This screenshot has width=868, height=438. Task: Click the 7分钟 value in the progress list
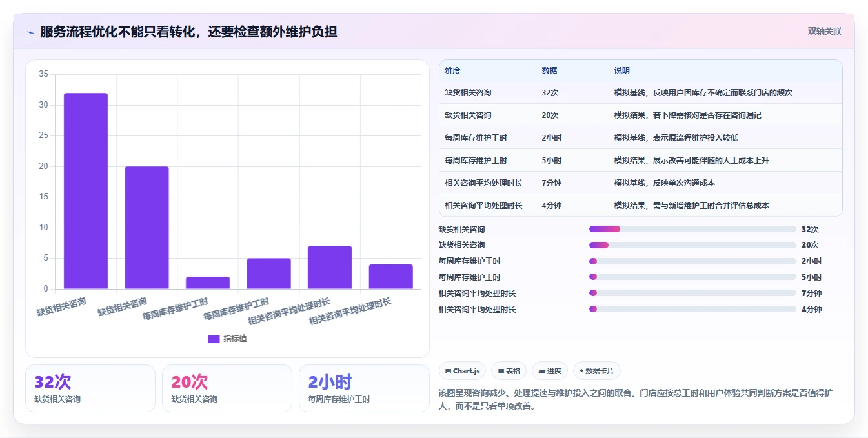click(x=811, y=294)
